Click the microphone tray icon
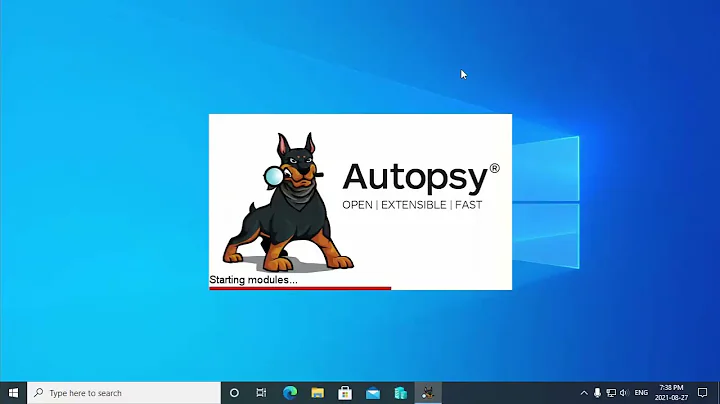 click(597, 393)
